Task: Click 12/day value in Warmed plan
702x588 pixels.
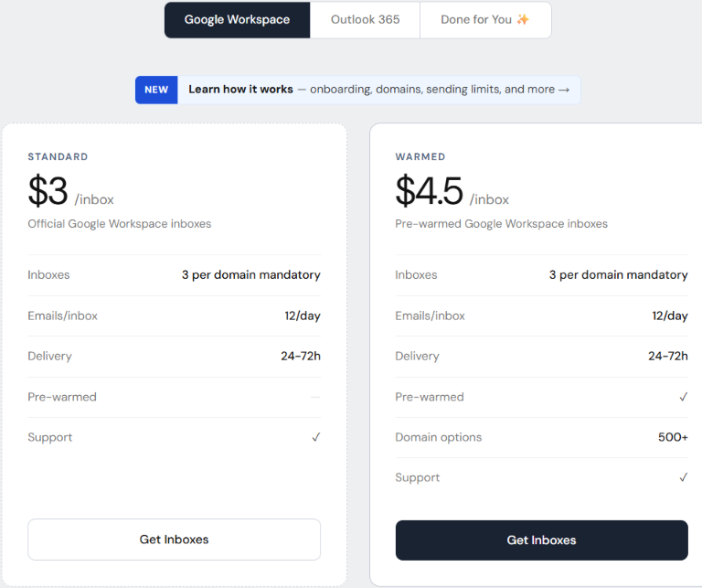Action: [x=670, y=315]
